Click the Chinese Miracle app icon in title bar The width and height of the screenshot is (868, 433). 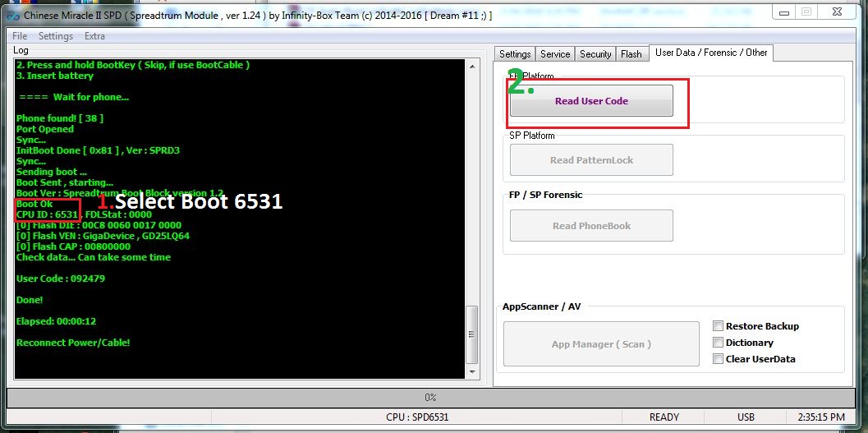point(12,16)
